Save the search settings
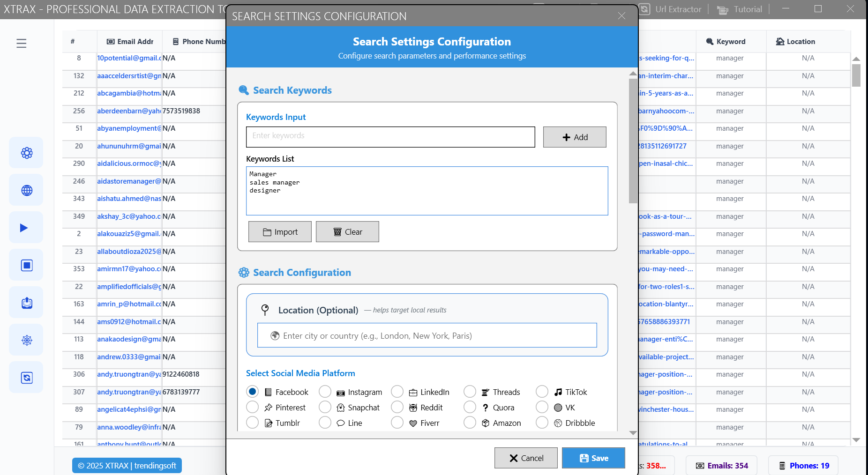868x475 pixels. pyautogui.click(x=593, y=458)
